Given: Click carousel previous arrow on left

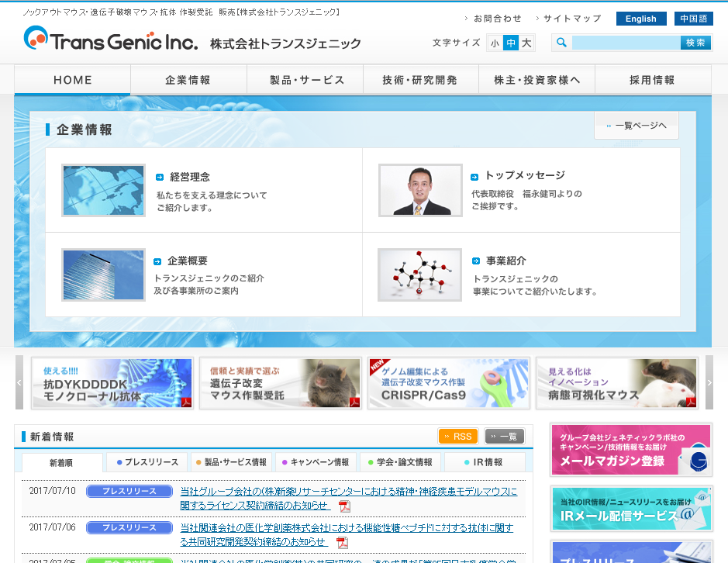Looking at the screenshot, I should pos(19,382).
